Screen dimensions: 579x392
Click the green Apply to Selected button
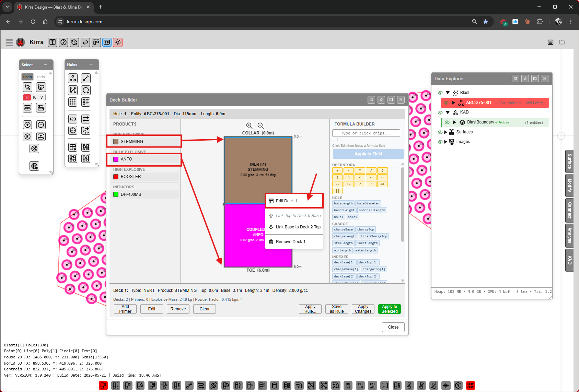(x=390, y=309)
